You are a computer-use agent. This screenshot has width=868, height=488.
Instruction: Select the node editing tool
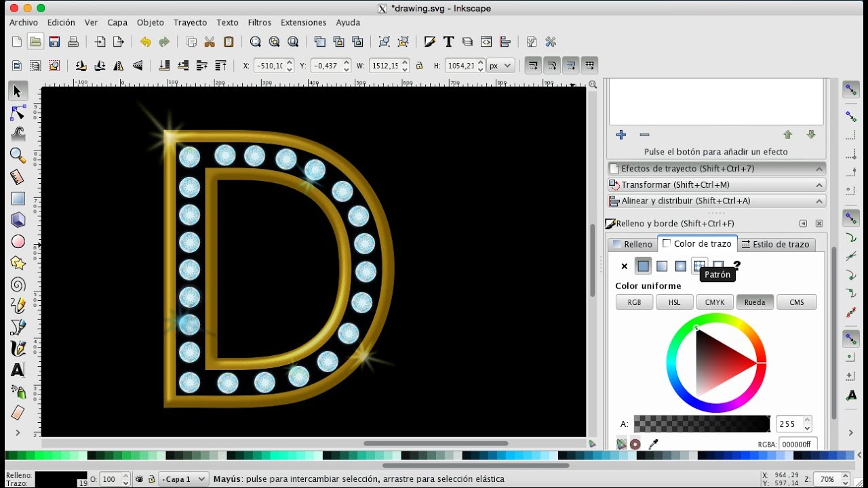18,113
